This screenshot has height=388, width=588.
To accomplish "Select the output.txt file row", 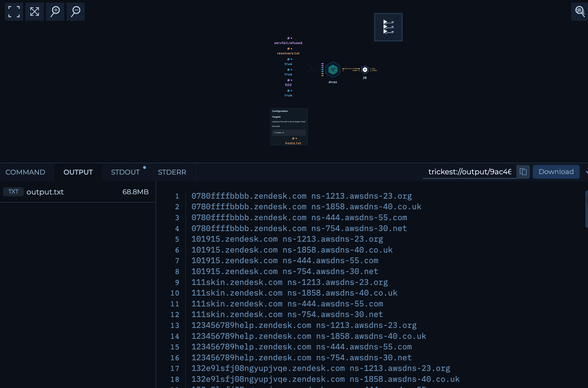I will (78, 192).
